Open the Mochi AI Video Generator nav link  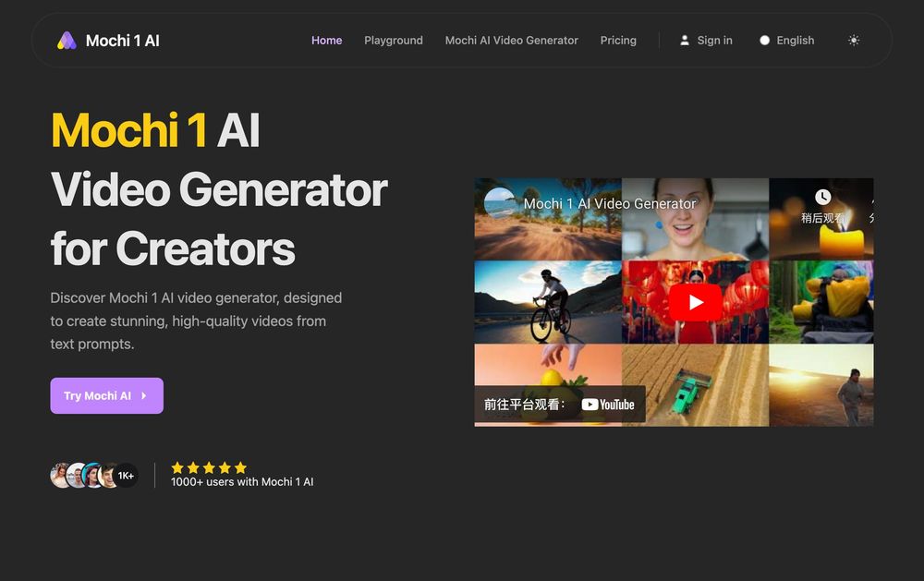click(x=512, y=41)
